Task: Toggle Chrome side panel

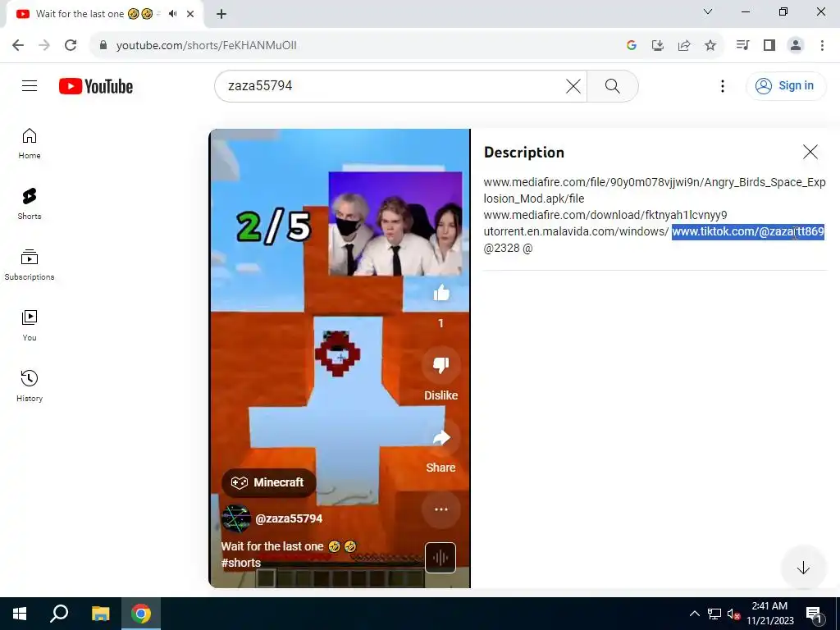Action: click(769, 45)
